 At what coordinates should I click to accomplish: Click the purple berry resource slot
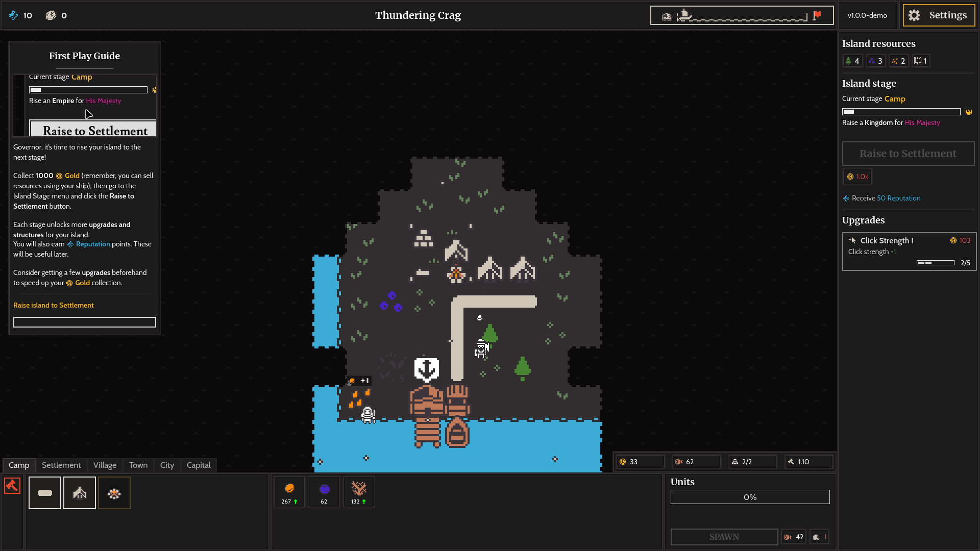click(324, 492)
